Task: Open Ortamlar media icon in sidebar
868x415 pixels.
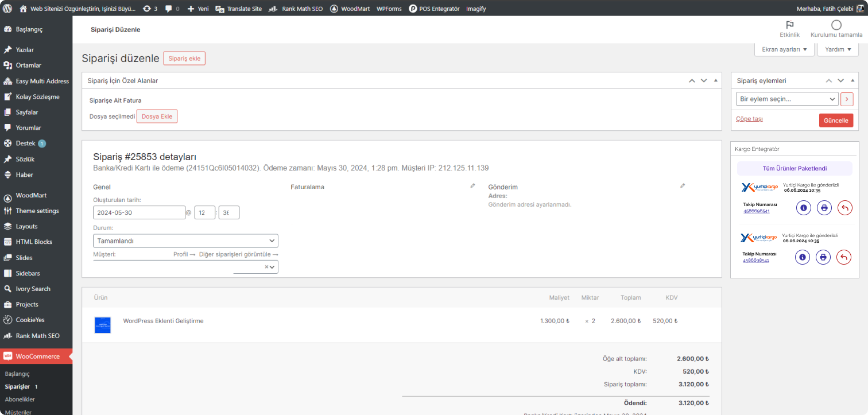Action: tap(7, 65)
